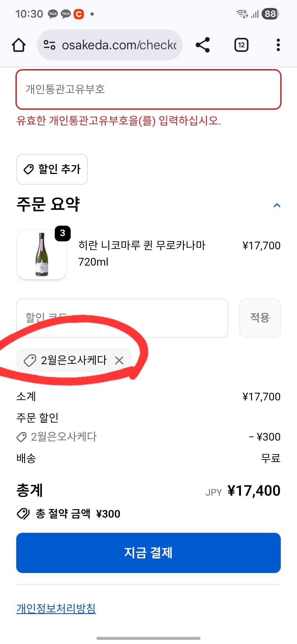Tap the 총 절약 금액 savings tag icon
This screenshot has height=644, width=297.
click(x=23, y=514)
